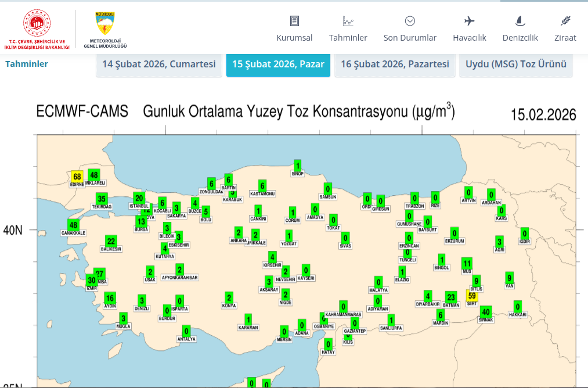Expand the Denizcilik menu label
The height and width of the screenshot is (388, 588).
[520, 38]
